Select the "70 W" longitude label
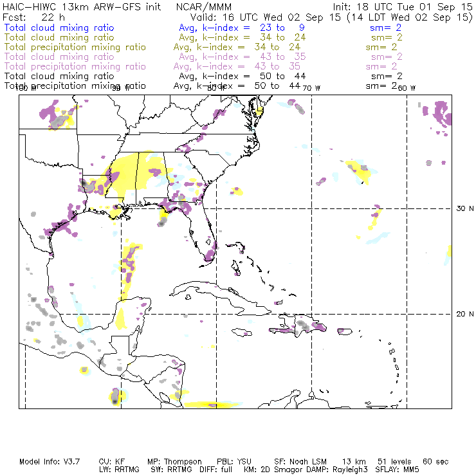Viewport: 476px width, 476px height. click(311, 88)
